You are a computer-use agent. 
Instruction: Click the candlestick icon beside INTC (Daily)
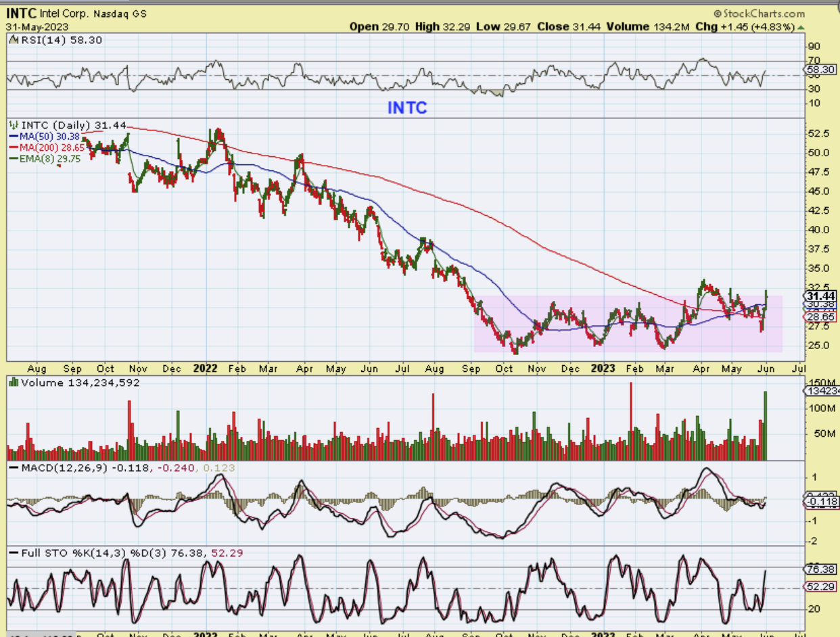coord(14,125)
